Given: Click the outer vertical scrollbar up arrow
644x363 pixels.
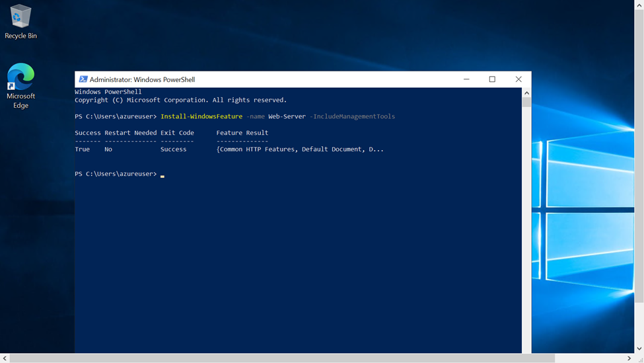Looking at the screenshot, I should click(x=639, y=5).
